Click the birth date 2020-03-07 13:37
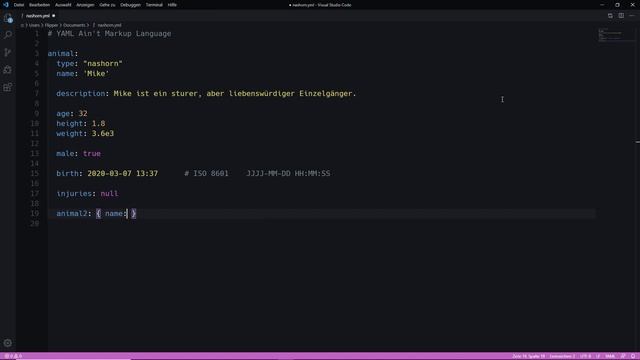640x360 pixels. tap(122, 173)
